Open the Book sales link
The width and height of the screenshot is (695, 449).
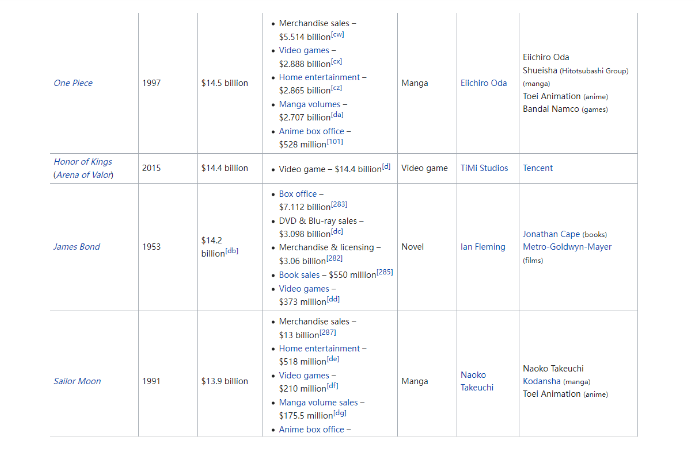coord(299,275)
